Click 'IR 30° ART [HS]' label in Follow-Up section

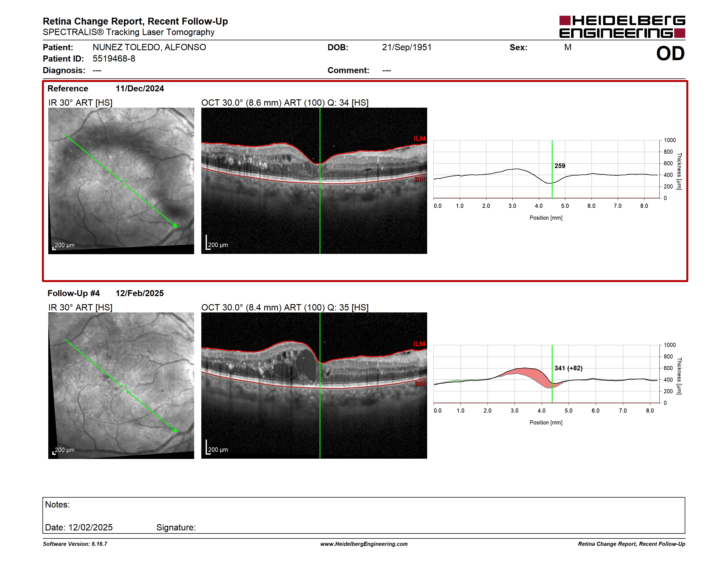(80, 307)
